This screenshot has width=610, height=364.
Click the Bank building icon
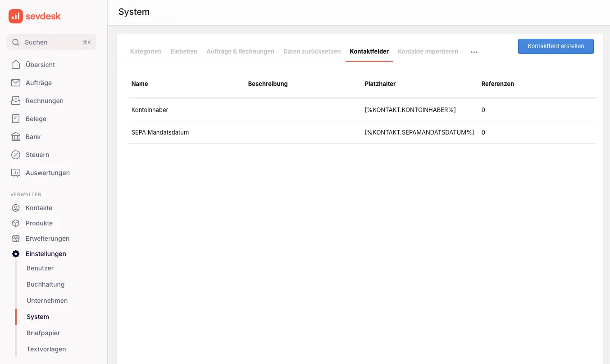pyautogui.click(x=16, y=137)
